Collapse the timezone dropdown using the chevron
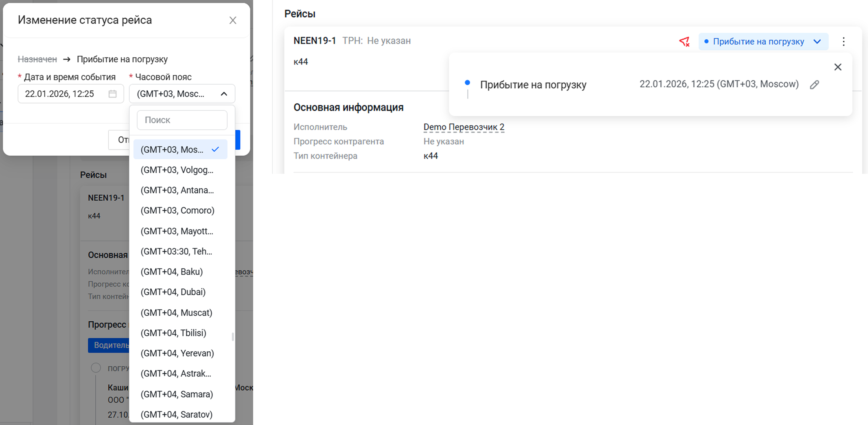The height and width of the screenshot is (425, 868). (x=224, y=94)
